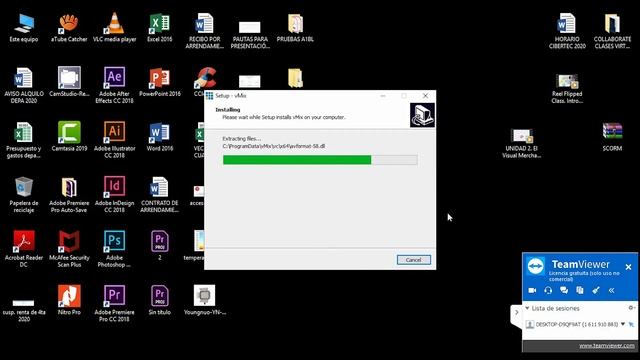The image size is (640, 360).
Task: Open the session list gear settings
Action: (x=631, y=308)
